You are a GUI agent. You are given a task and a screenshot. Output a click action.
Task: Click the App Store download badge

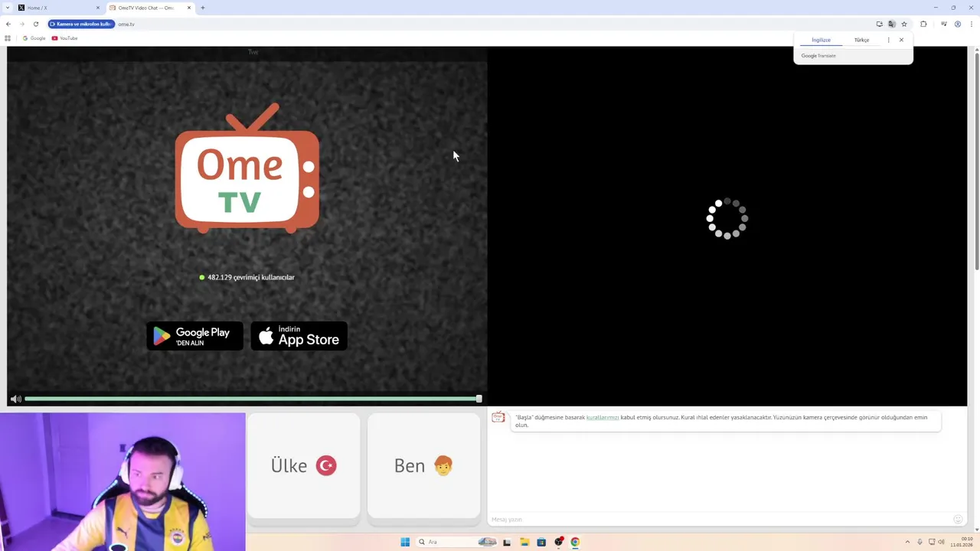[299, 336]
